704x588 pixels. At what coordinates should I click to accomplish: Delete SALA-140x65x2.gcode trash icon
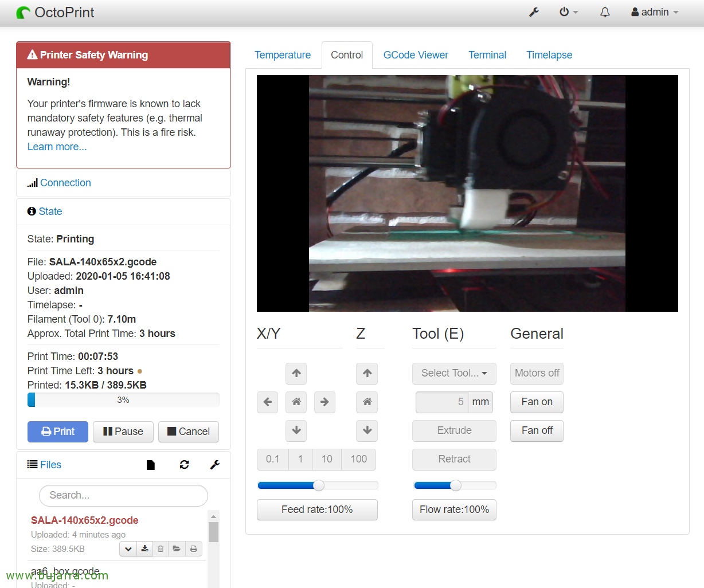pyautogui.click(x=161, y=549)
